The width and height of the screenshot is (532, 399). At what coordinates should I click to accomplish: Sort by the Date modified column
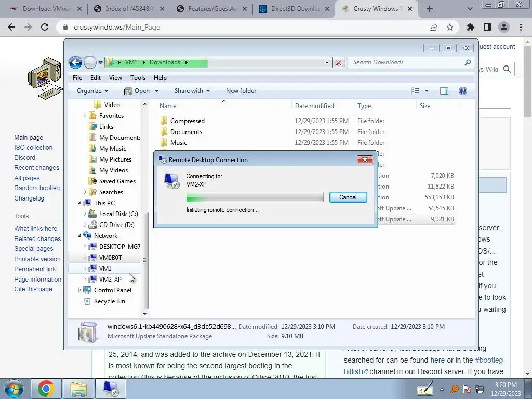(x=322, y=106)
